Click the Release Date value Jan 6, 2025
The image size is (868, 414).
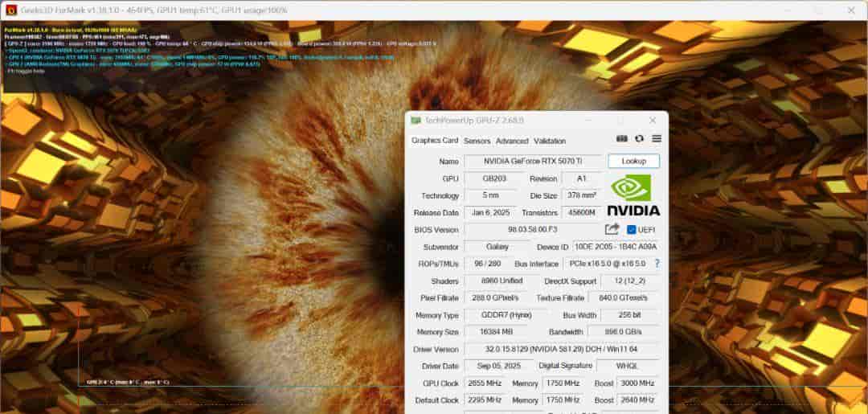(x=489, y=212)
